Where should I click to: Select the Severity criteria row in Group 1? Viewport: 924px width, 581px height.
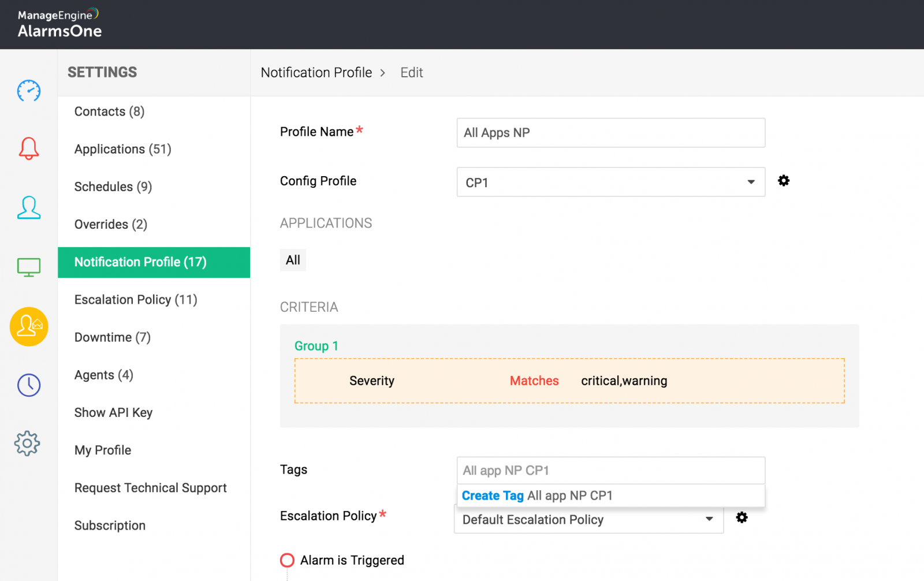click(x=569, y=381)
